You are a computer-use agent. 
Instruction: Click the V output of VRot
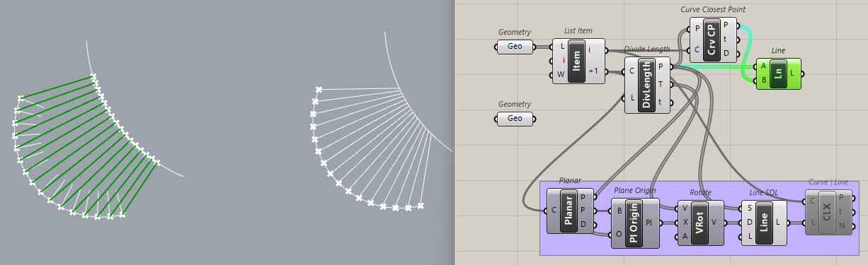point(714,222)
